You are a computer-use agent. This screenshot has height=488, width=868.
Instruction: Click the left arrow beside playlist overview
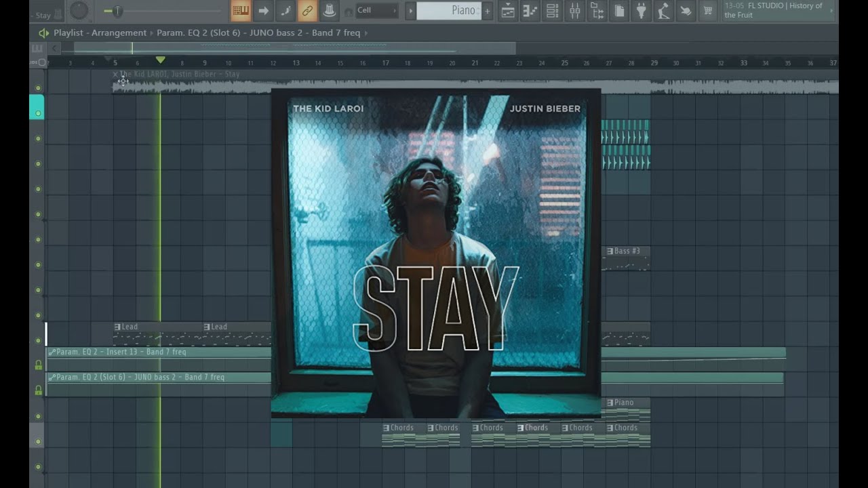54,48
